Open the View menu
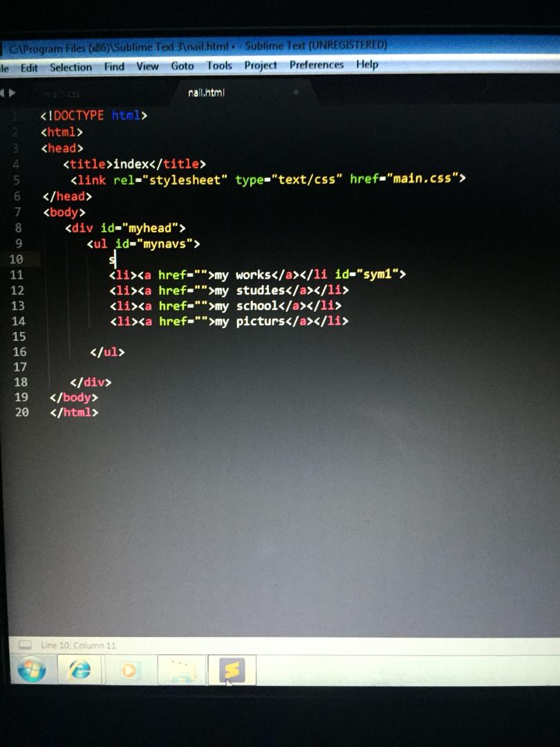The width and height of the screenshot is (560, 747). [147, 66]
